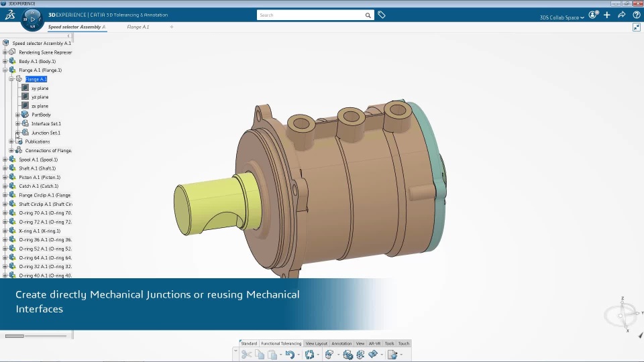The height and width of the screenshot is (362, 644).
Task: Click the Publications icon in tree
Action: point(19,141)
